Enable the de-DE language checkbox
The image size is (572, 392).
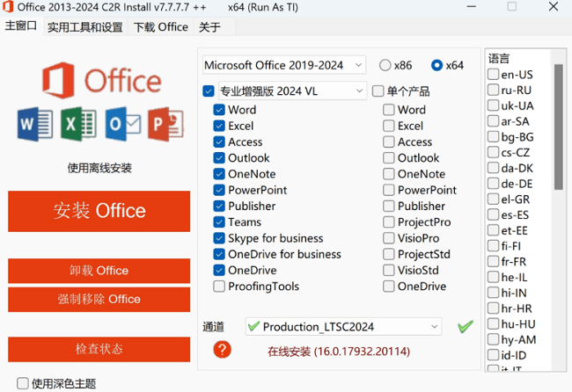coord(493,183)
